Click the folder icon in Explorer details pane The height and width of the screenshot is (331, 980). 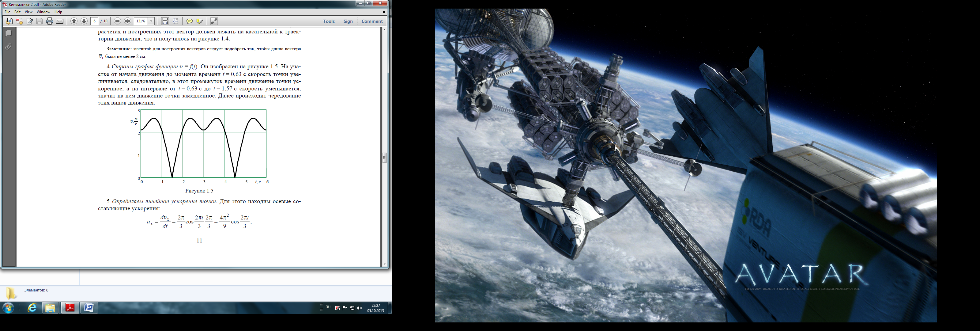point(11,293)
